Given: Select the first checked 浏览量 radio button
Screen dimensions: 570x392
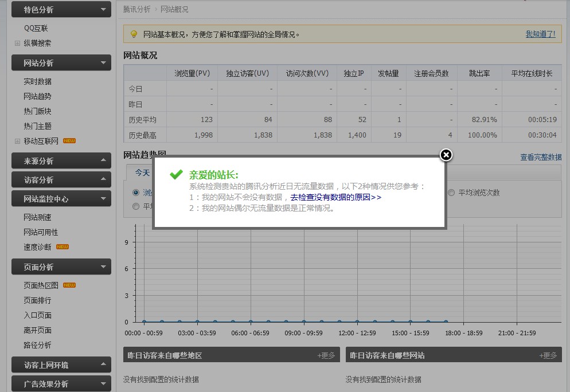Looking at the screenshot, I should coord(136,193).
